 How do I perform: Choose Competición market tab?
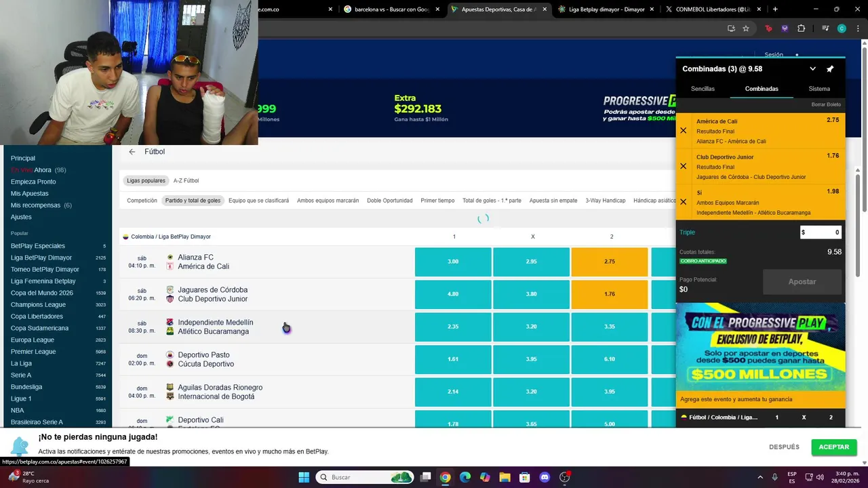pos(142,201)
